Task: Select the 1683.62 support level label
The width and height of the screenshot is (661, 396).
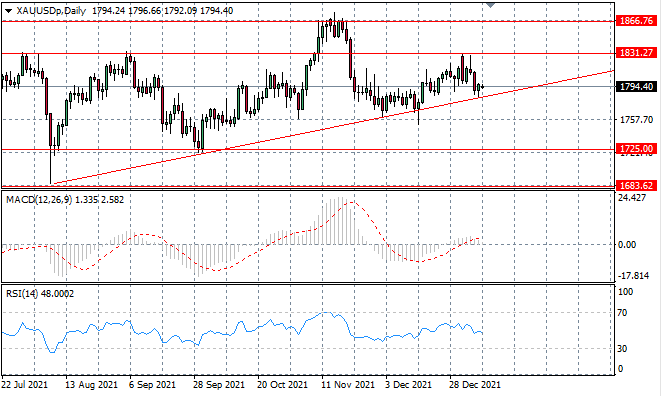Action: (637, 186)
